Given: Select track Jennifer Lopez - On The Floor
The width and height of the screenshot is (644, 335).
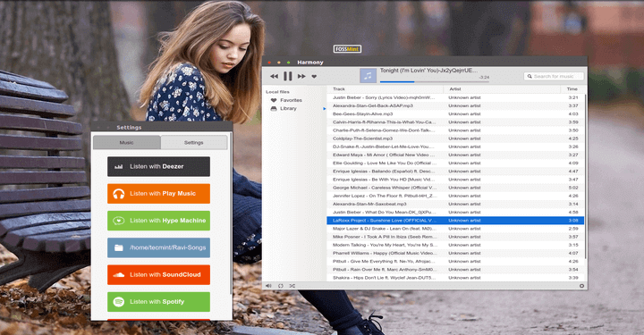Looking at the screenshot, I should 455,196.
